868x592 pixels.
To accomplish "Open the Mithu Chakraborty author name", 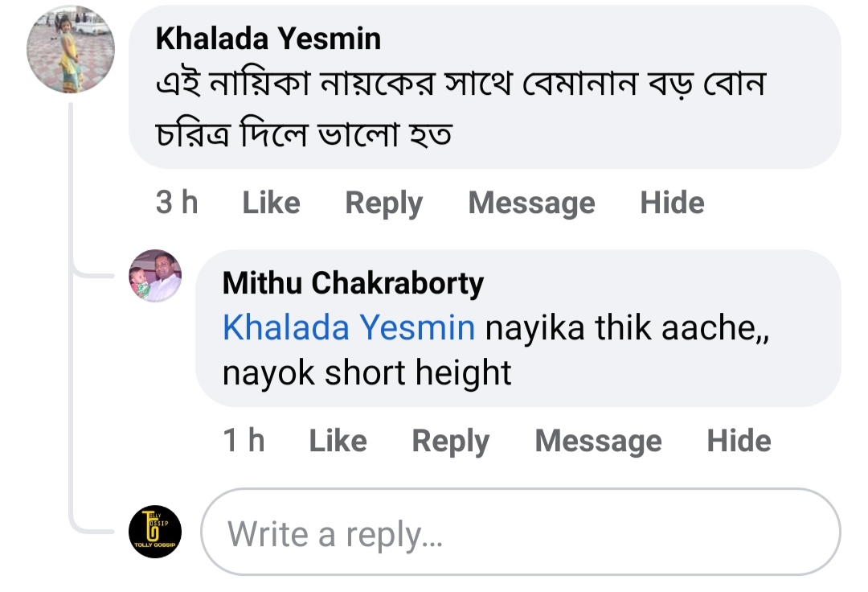I will [353, 283].
